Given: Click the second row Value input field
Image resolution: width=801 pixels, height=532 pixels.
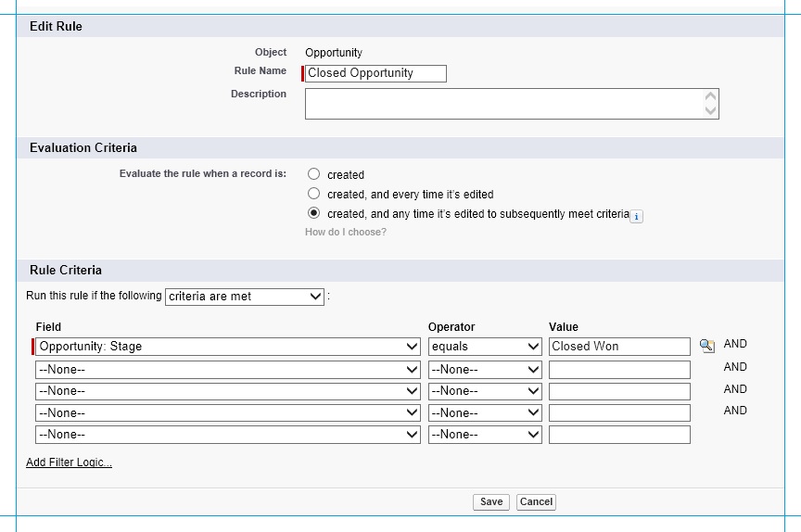Looking at the screenshot, I should coord(619,370).
